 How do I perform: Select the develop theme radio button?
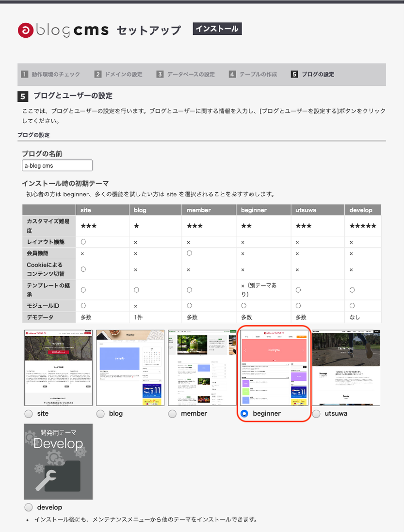[x=29, y=507]
